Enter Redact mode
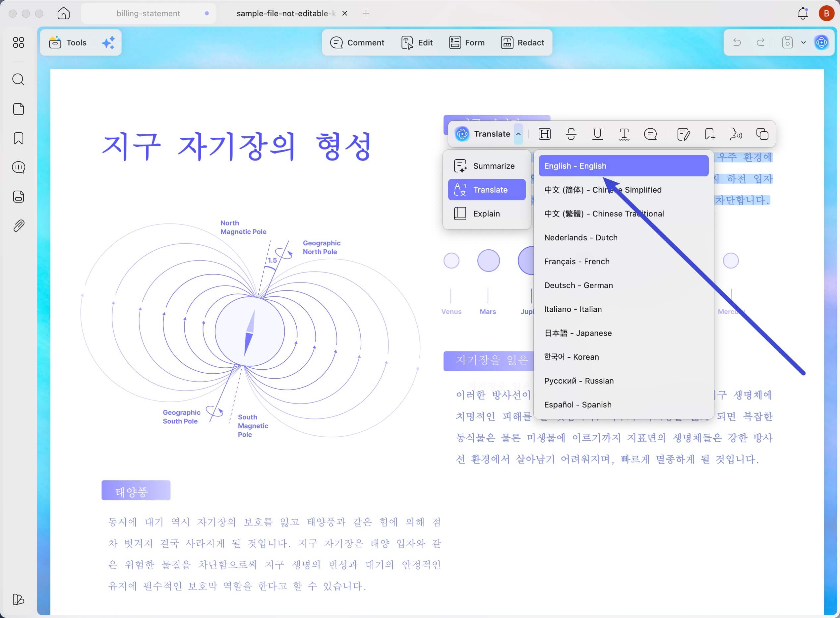Image resolution: width=840 pixels, height=618 pixels. point(522,43)
